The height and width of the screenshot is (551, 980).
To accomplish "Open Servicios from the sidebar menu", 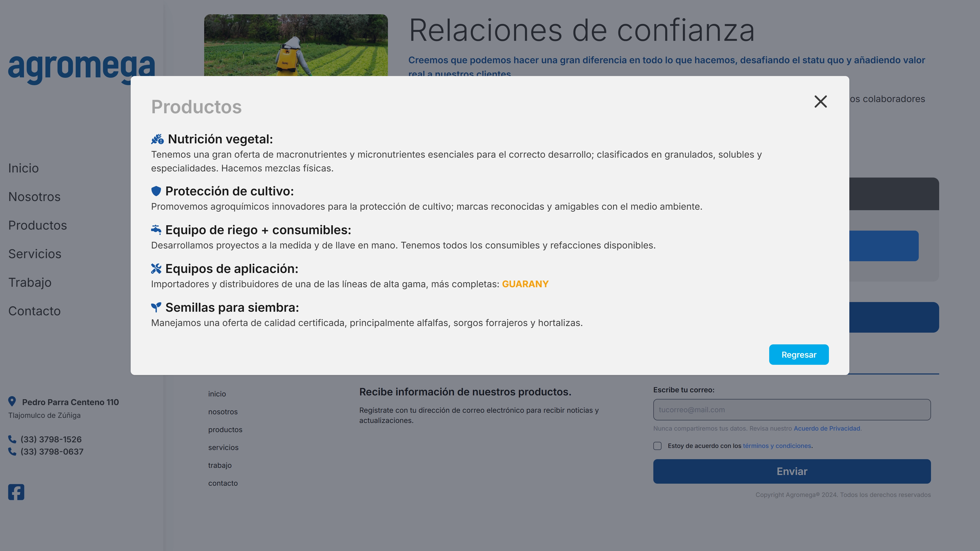I will 35,254.
